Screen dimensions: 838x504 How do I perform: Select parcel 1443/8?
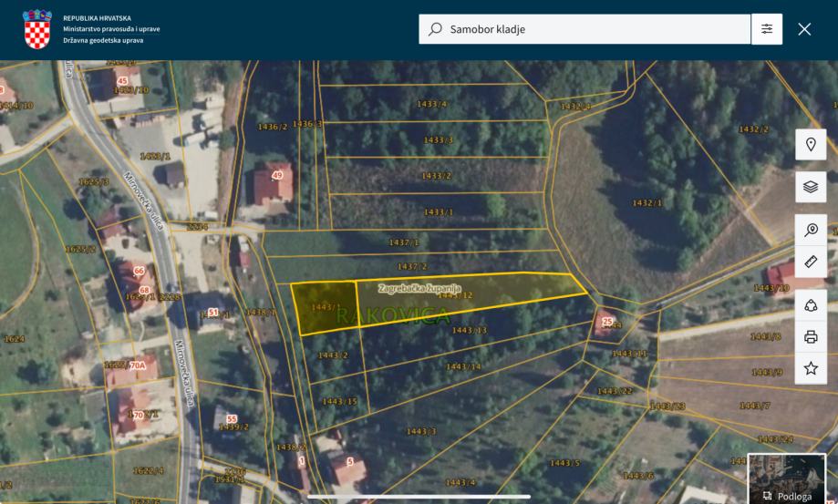pos(765,337)
